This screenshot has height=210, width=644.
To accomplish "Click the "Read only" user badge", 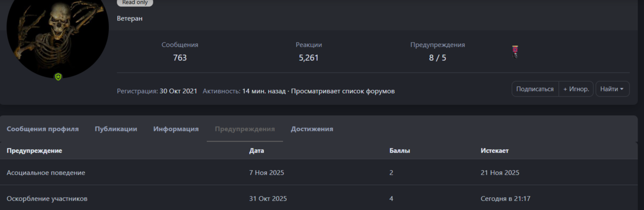I will point(135,3).
